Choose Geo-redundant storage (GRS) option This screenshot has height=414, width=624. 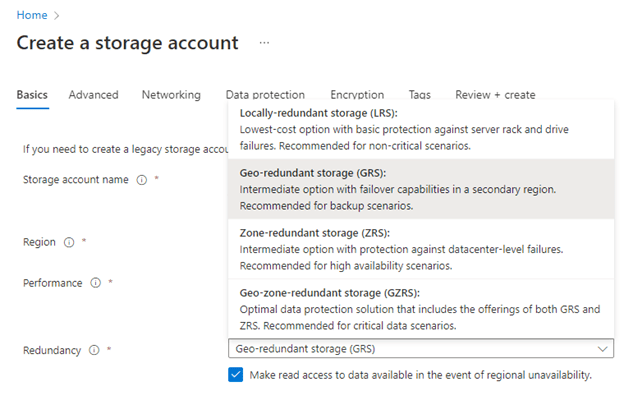tap(420, 189)
